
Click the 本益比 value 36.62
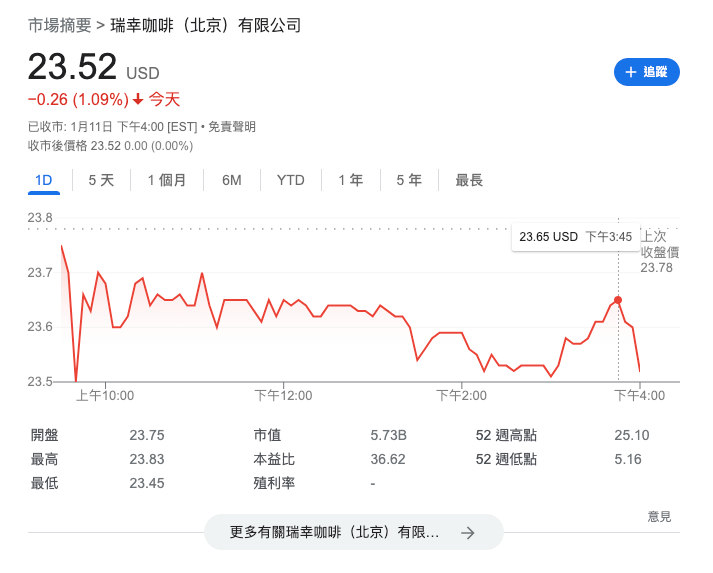tap(388, 459)
